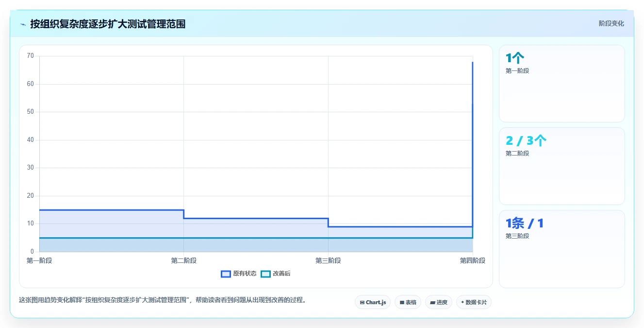The image size is (644, 328).
Task: Click the 1个 stat value
Action: (x=514, y=58)
